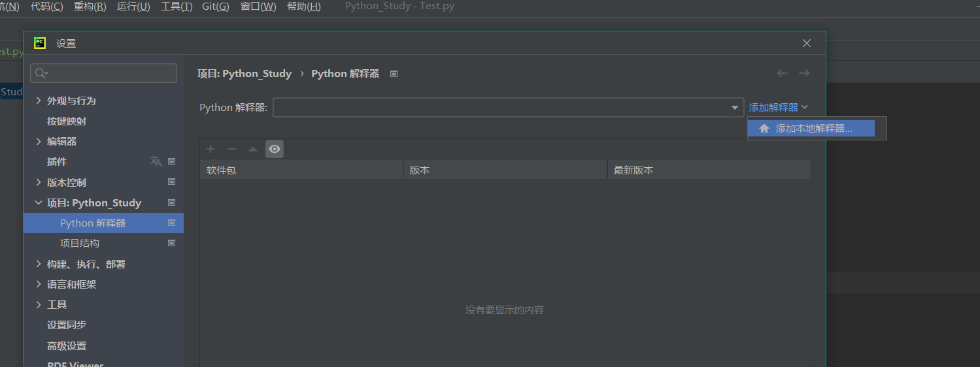Collapse the 项目: Python_Study section
The image size is (980, 367).
pyautogui.click(x=39, y=202)
